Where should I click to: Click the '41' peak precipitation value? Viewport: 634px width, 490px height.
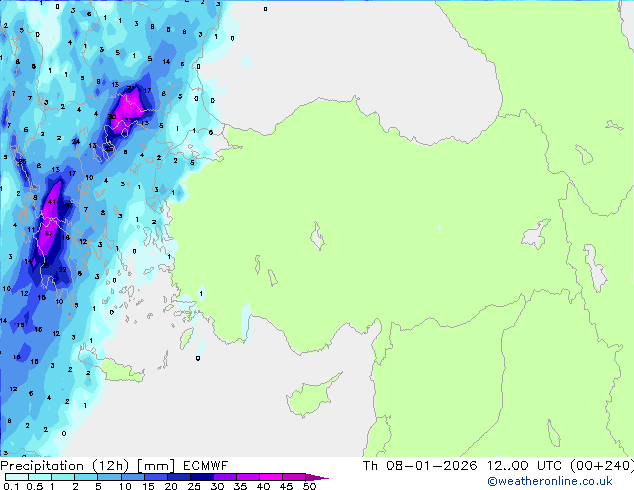pyautogui.click(x=52, y=201)
